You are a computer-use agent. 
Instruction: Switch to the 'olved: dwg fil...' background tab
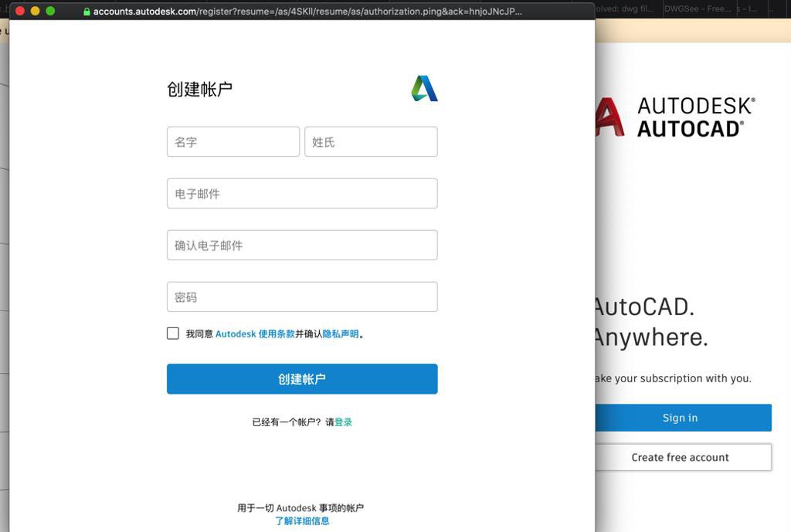click(x=626, y=8)
